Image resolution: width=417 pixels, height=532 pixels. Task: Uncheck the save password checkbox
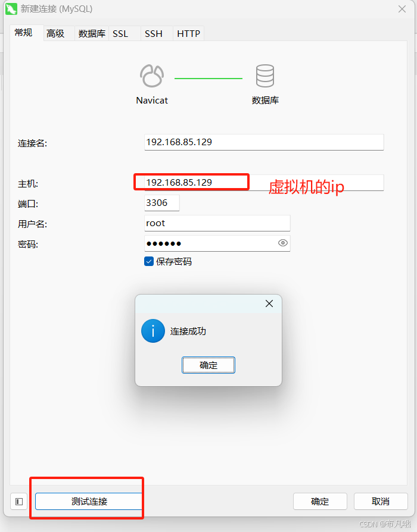149,261
